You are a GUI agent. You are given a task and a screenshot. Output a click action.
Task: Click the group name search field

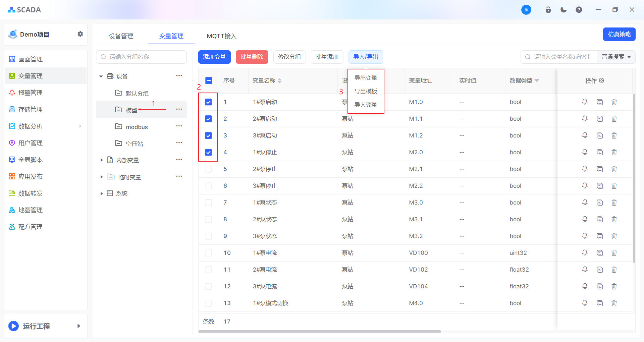[x=142, y=57]
